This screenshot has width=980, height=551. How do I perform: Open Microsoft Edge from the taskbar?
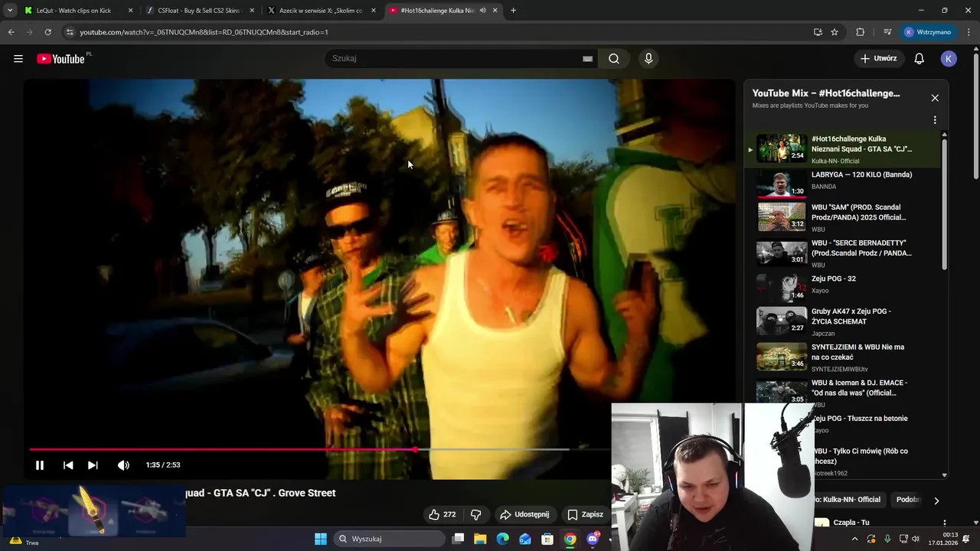click(x=502, y=539)
